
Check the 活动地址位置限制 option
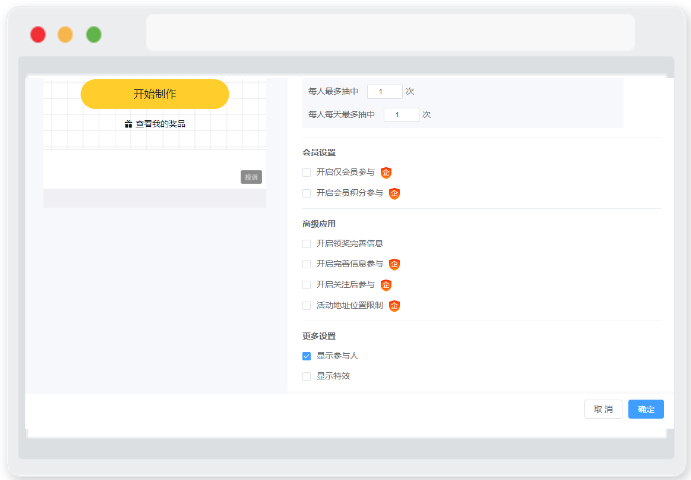(x=306, y=305)
